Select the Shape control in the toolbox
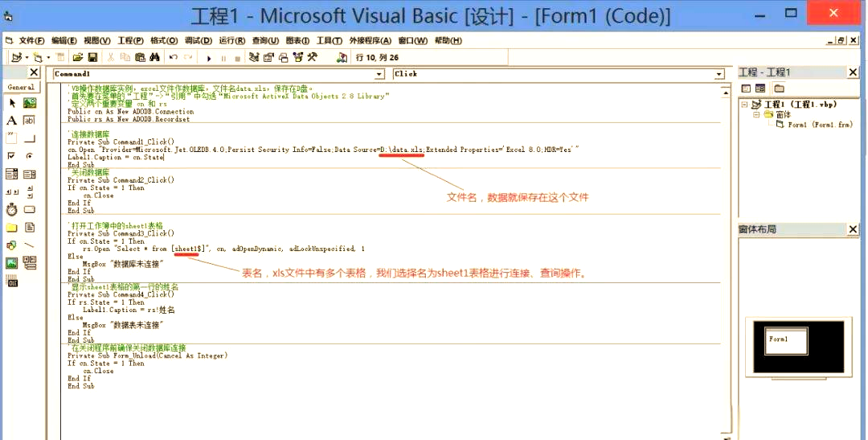Viewport: 868px width, 440px height. (x=11, y=245)
